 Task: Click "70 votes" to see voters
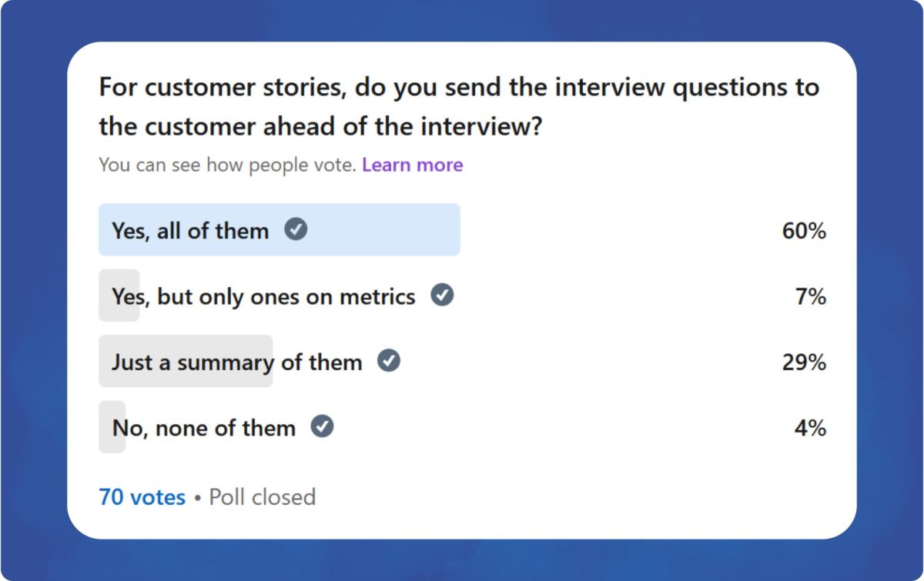pyautogui.click(x=141, y=497)
